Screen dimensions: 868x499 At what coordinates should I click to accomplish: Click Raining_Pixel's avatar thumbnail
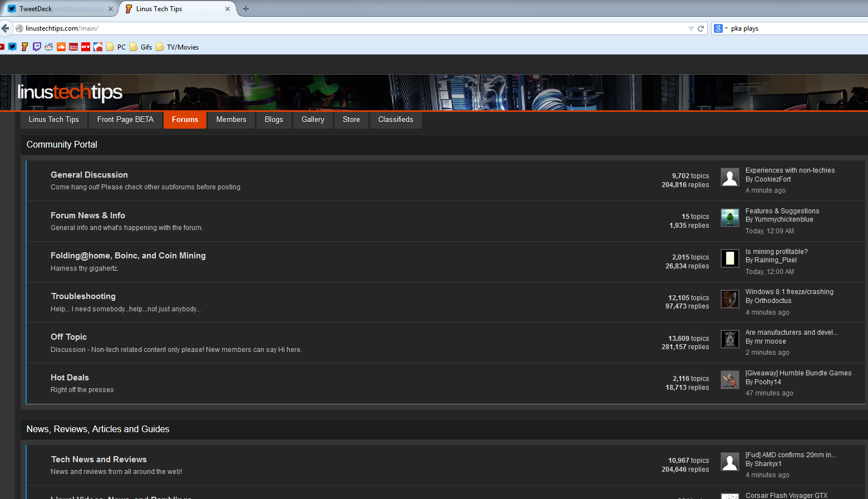click(x=729, y=258)
